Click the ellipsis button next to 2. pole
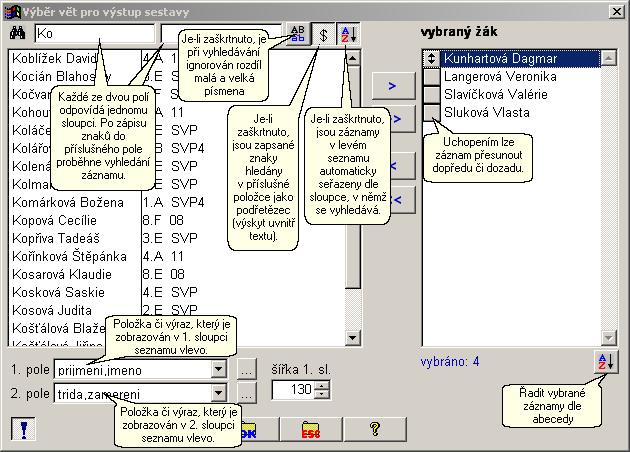The image size is (630, 452). (246, 393)
